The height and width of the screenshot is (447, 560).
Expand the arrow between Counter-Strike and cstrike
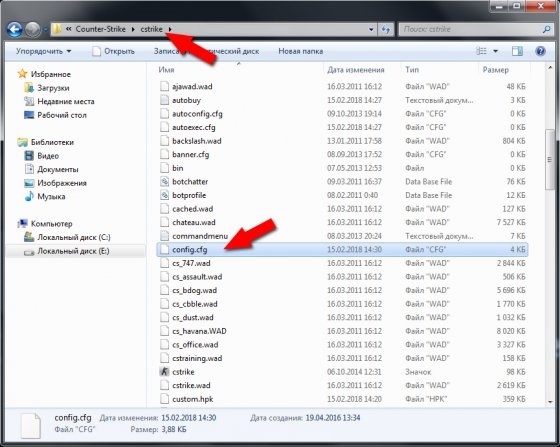(133, 29)
